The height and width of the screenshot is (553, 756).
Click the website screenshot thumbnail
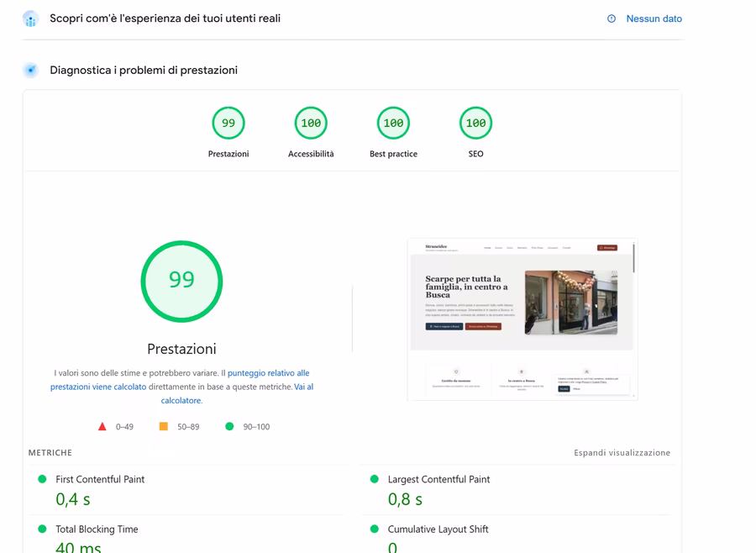pyautogui.click(x=522, y=319)
